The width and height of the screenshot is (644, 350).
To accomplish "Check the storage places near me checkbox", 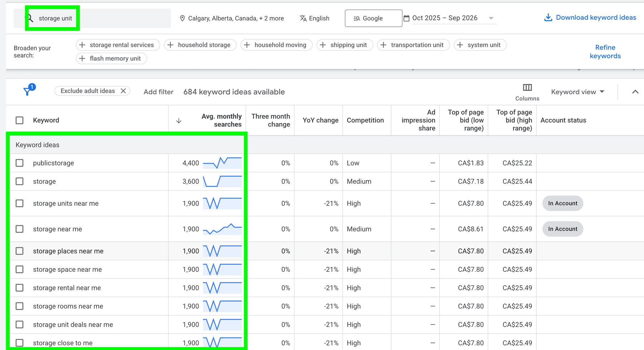I will (x=20, y=251).
